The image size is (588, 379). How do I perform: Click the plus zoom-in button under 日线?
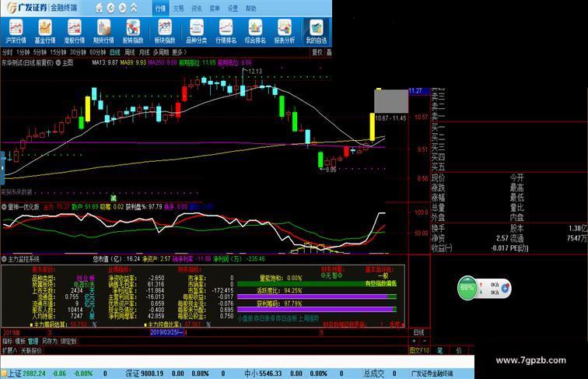click(x=414, y=341)
